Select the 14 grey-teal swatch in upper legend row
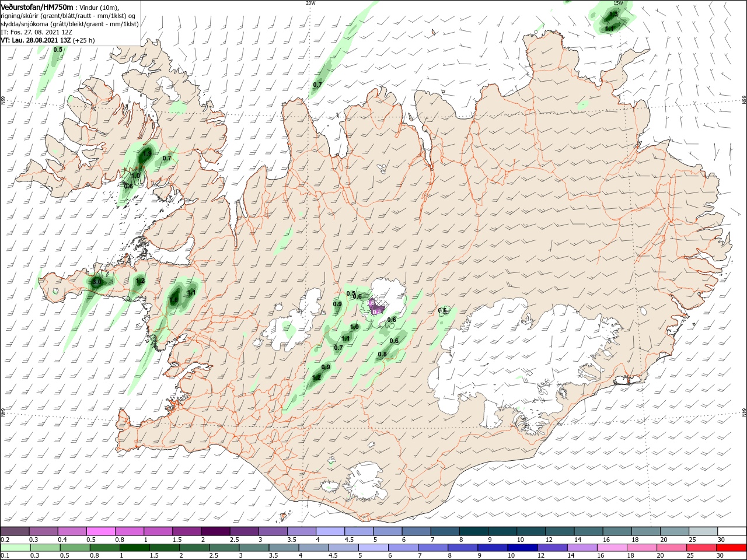Screen dimensions: 747x560 point(589,531)
